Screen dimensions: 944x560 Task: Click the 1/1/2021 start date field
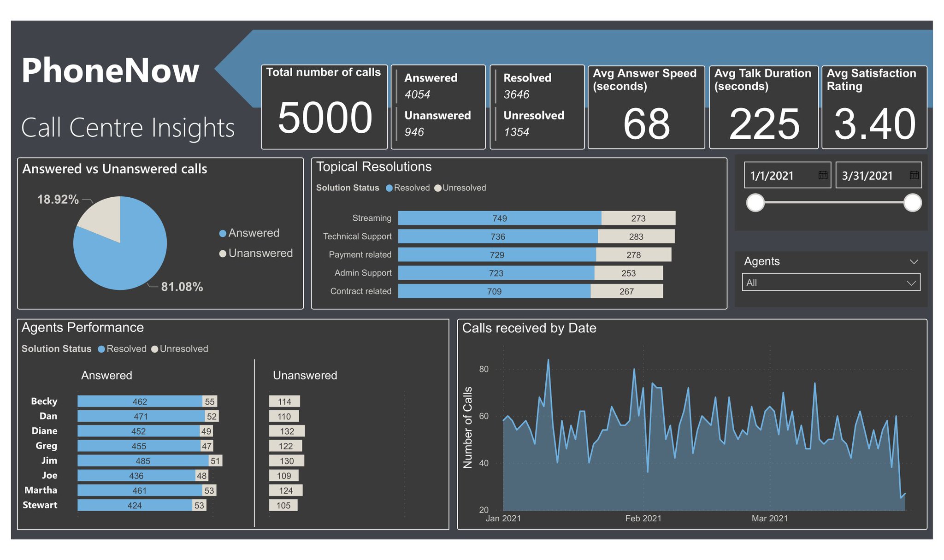[787, 175]
